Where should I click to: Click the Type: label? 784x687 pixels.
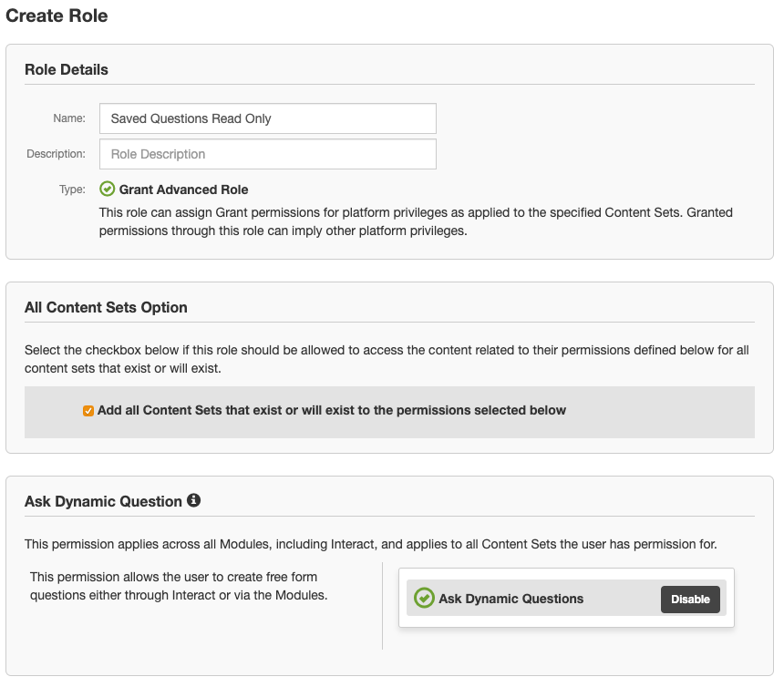pyautogui.click(x=72, y=190)
